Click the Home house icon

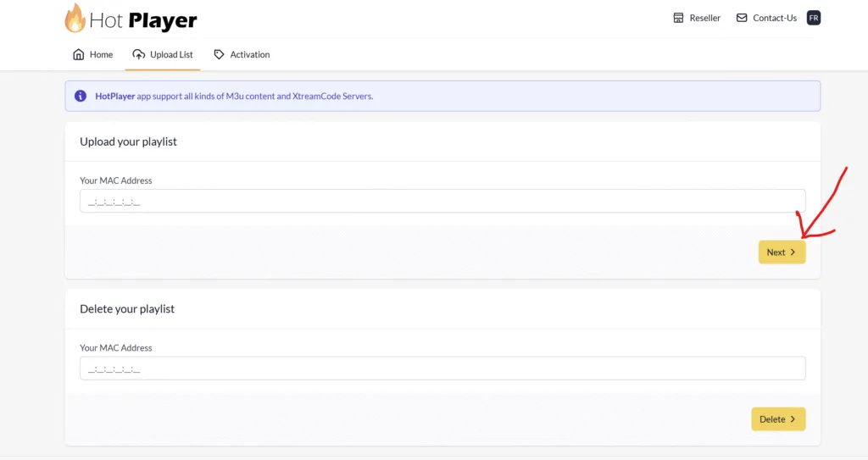pos(79,54)
